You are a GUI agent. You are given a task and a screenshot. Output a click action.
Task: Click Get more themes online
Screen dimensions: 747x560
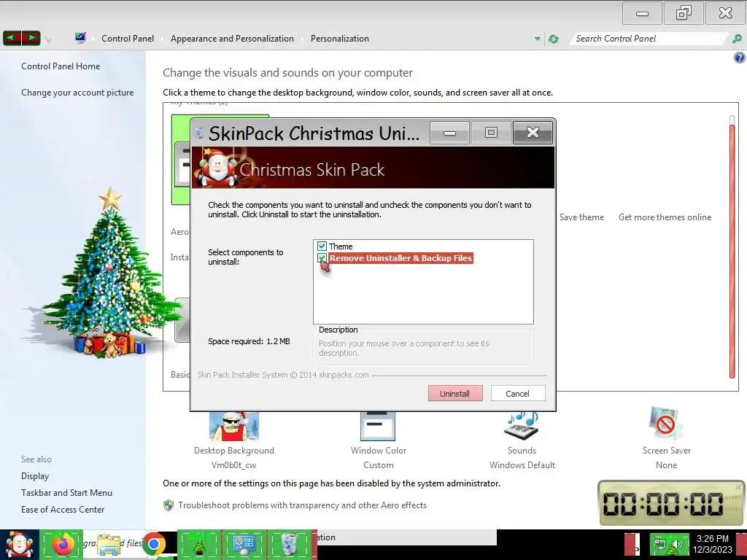point(665,217)
